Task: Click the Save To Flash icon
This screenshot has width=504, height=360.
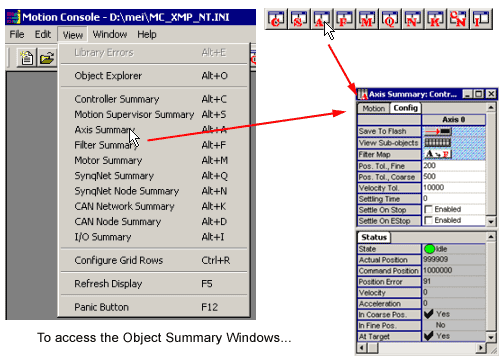Action: point(438,131)
